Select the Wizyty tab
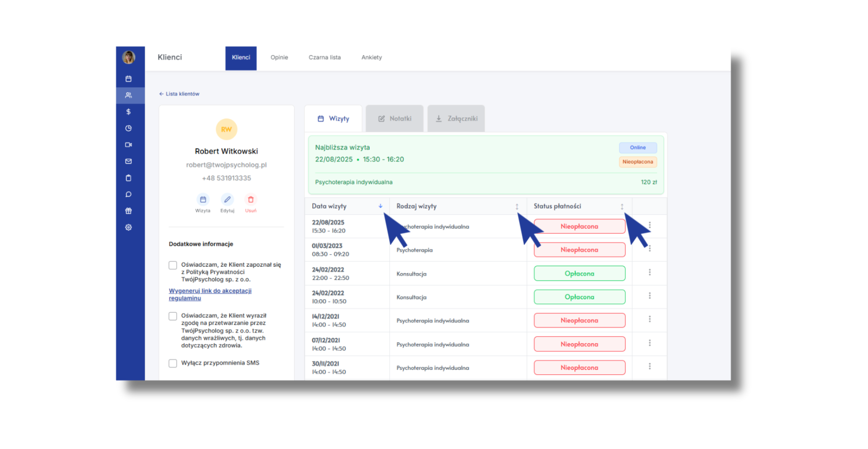 tap(333, 119)
